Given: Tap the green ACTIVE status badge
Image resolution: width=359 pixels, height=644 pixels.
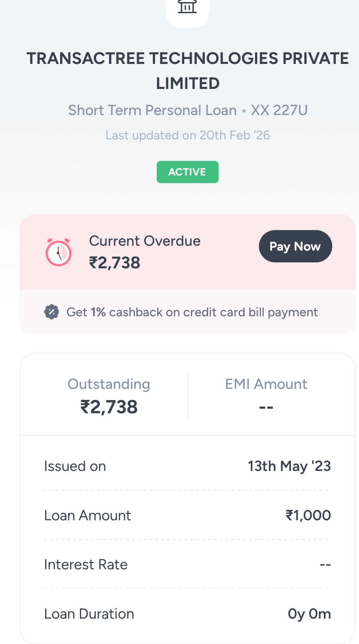Looking at the screenshot, I should pyautogui.click(x=187, y=172).
